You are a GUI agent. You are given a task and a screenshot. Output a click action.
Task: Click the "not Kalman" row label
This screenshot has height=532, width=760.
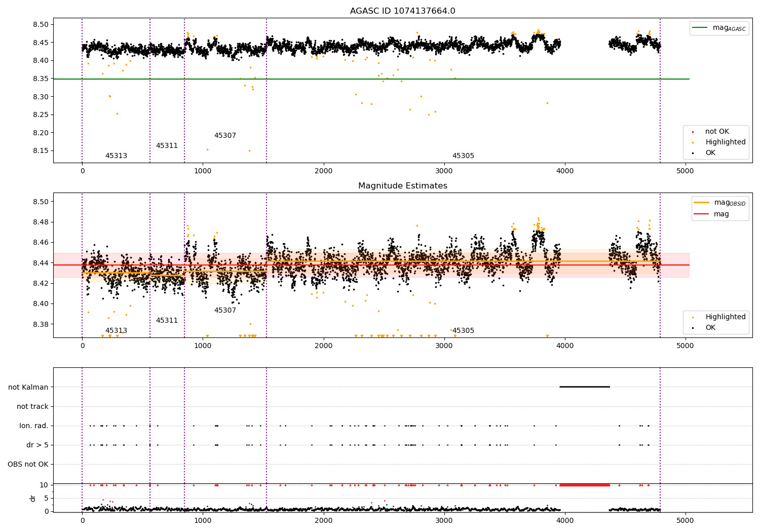[28, 388]
